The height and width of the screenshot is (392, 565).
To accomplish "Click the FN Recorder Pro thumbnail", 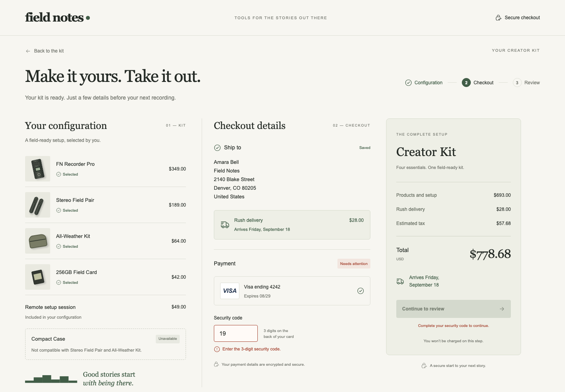I will tap(38, 169).
